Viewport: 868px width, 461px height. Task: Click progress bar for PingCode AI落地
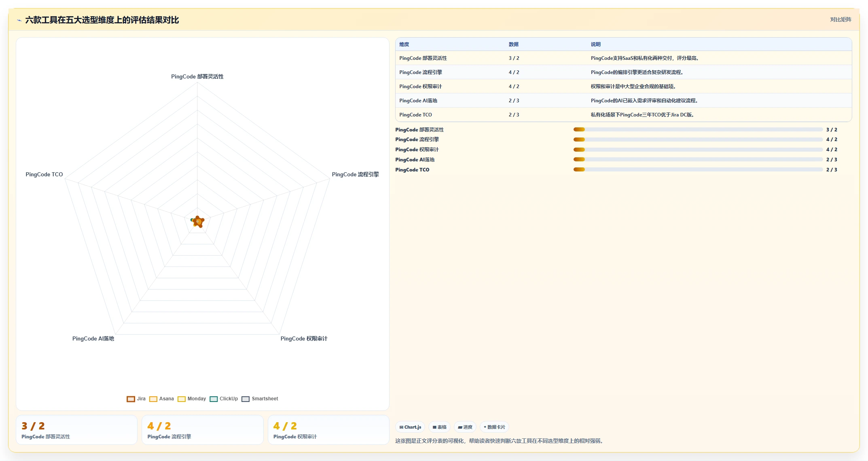click(x=698, y=160)
